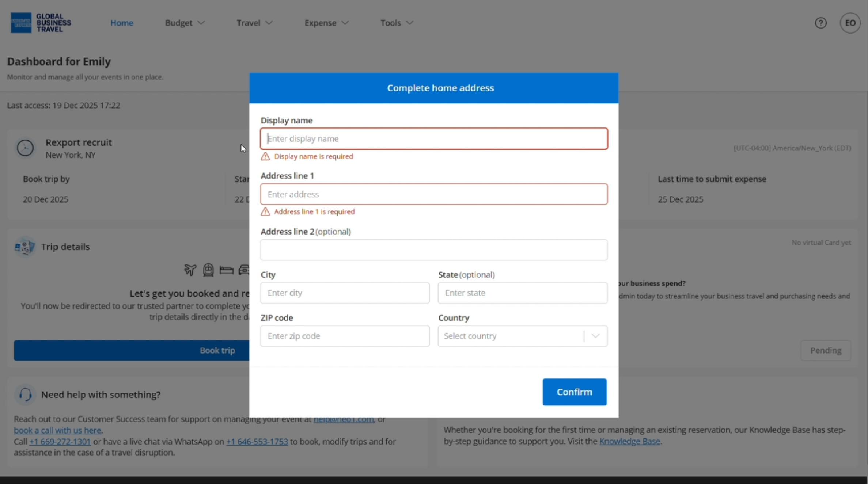Click the hotel bed icon in Trip details
Viewport: 868px width, 484px height.
click(x=226, y=270)
